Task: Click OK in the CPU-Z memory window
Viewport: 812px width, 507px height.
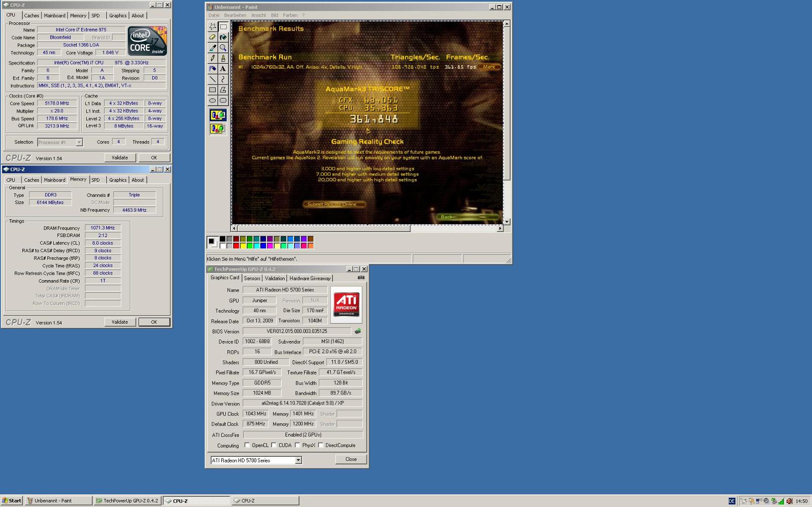Action: (154, 322)
